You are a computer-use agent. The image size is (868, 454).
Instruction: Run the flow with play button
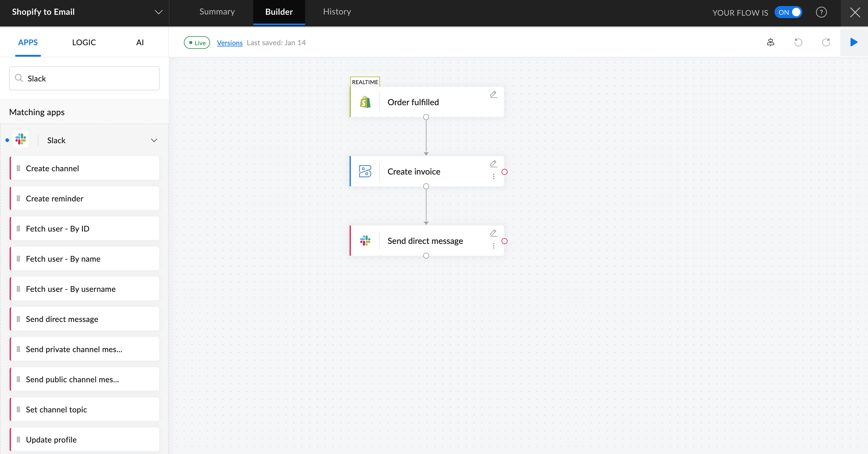[x=854, y=43]
